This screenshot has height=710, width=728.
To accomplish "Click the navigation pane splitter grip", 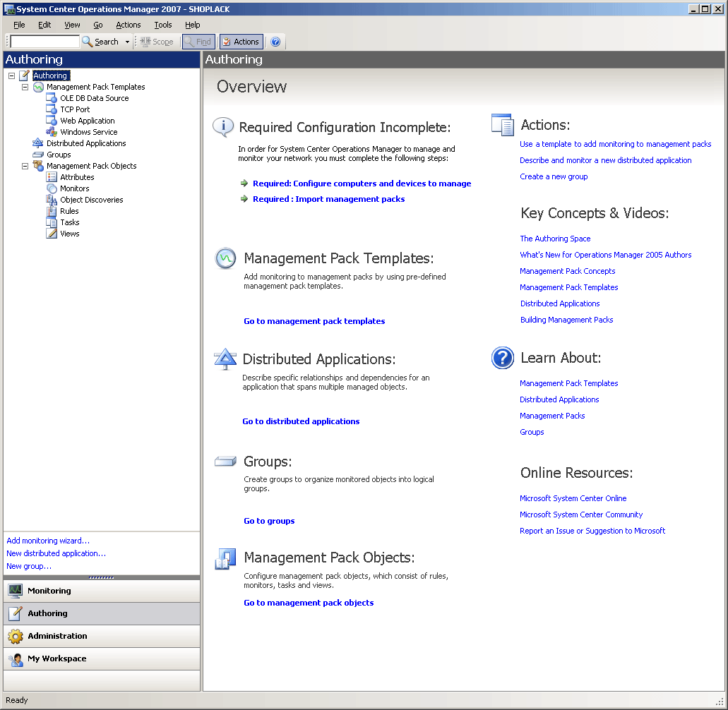I will click(x=101, y=578).
